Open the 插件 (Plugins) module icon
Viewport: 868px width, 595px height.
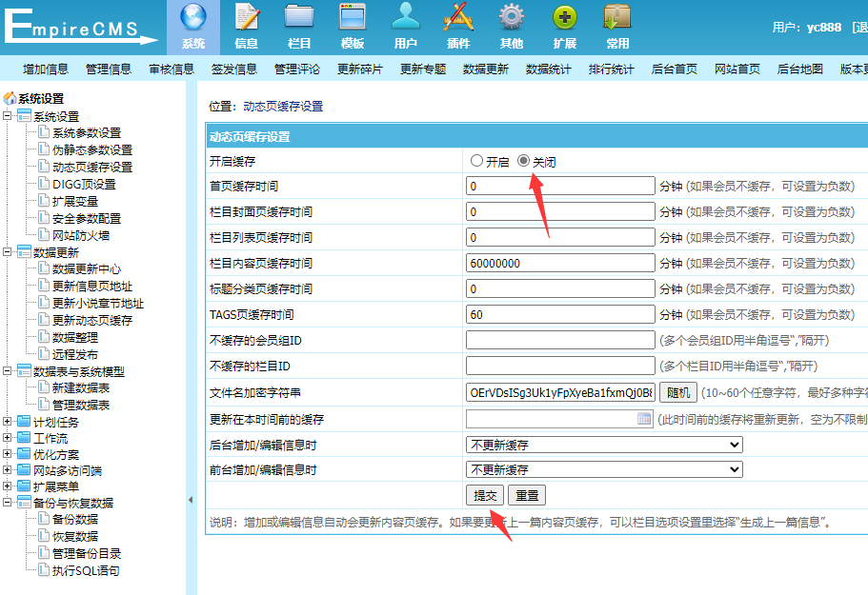[457, 26]
